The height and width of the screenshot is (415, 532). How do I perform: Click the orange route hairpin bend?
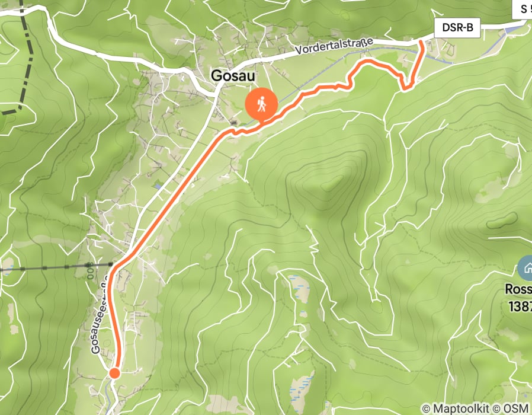406,85
